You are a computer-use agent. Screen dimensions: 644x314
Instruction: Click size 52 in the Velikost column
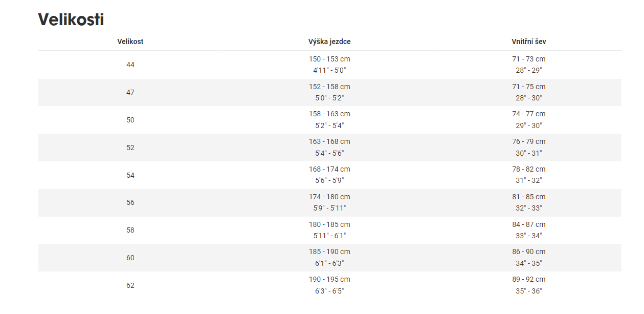point(130,148)
